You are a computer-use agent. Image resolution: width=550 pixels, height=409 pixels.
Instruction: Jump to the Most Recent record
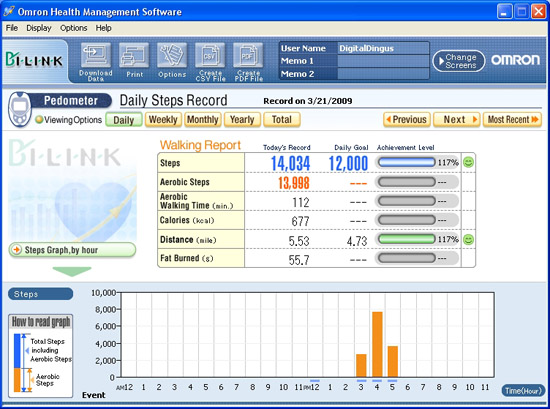(x=512, y=120)
